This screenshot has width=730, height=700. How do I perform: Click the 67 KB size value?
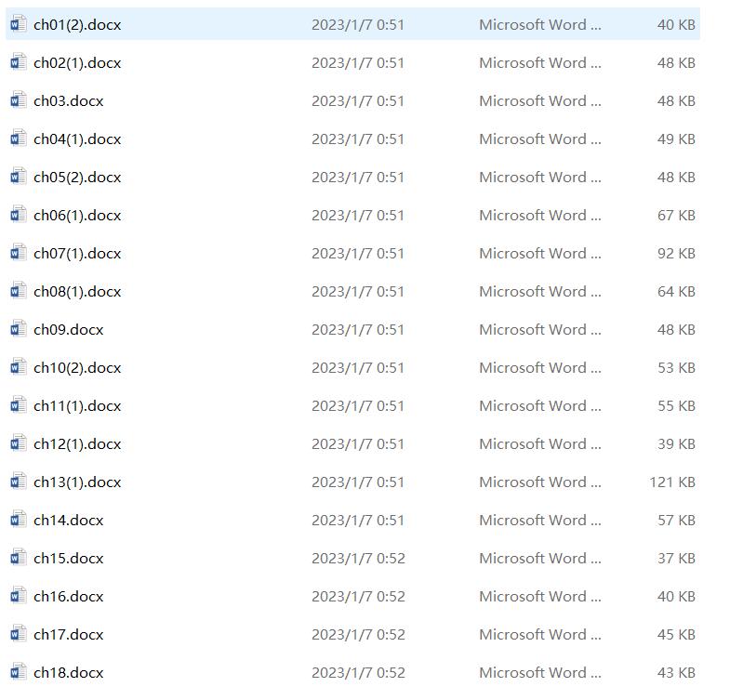click(x=676, y=215)
